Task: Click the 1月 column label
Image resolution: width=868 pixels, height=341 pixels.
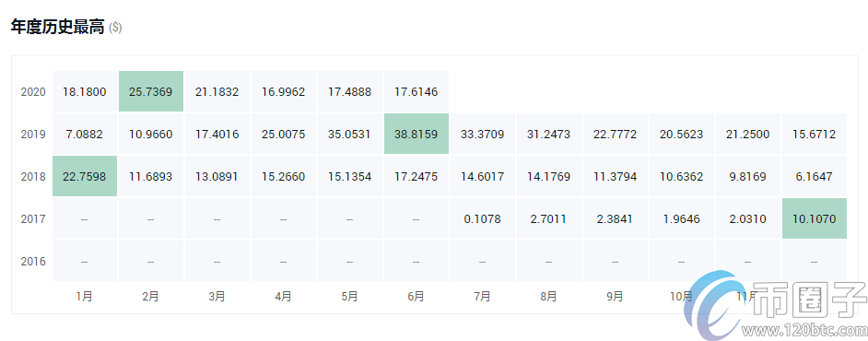Action: click(x=84, y=296)
